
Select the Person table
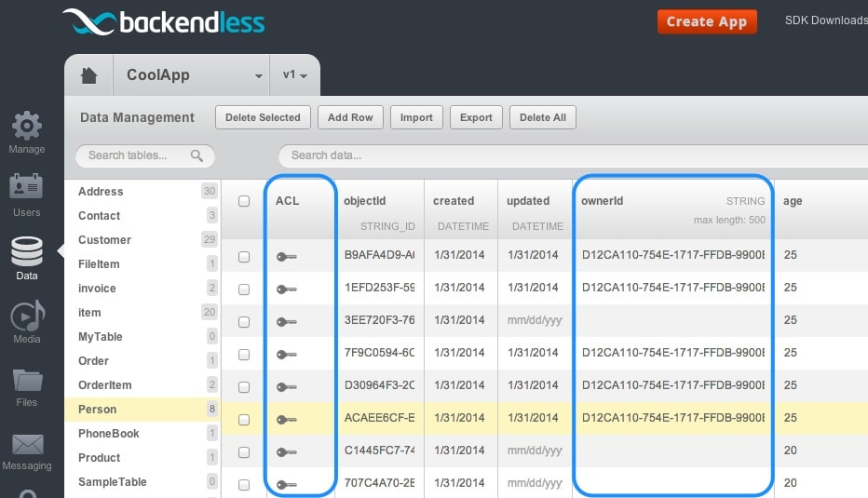(142, 410)
